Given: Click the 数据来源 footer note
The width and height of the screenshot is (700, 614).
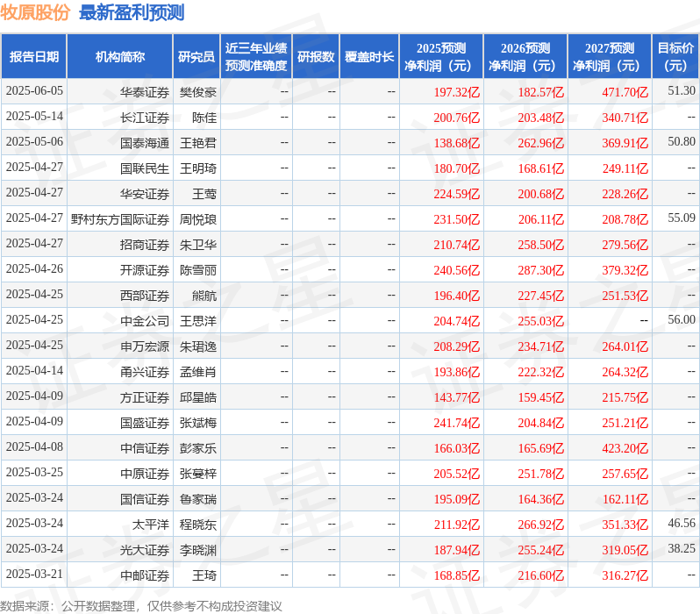Looking at the screenshot, I should (141, 606).
